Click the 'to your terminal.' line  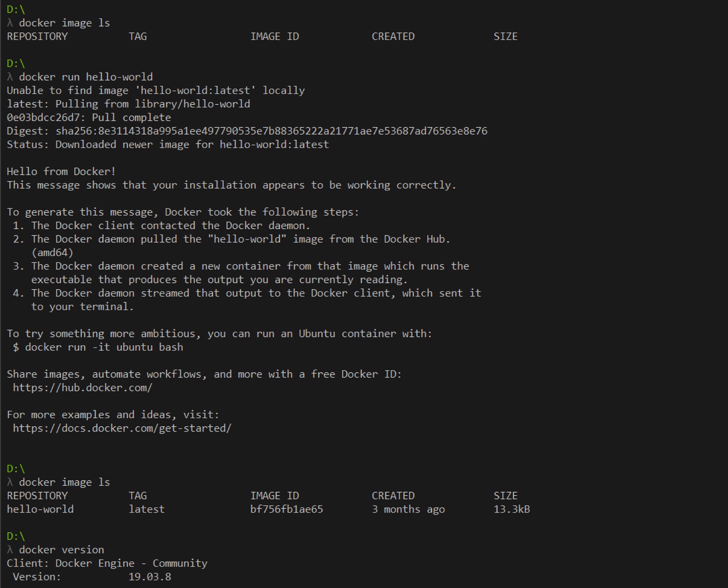[82, 306]
